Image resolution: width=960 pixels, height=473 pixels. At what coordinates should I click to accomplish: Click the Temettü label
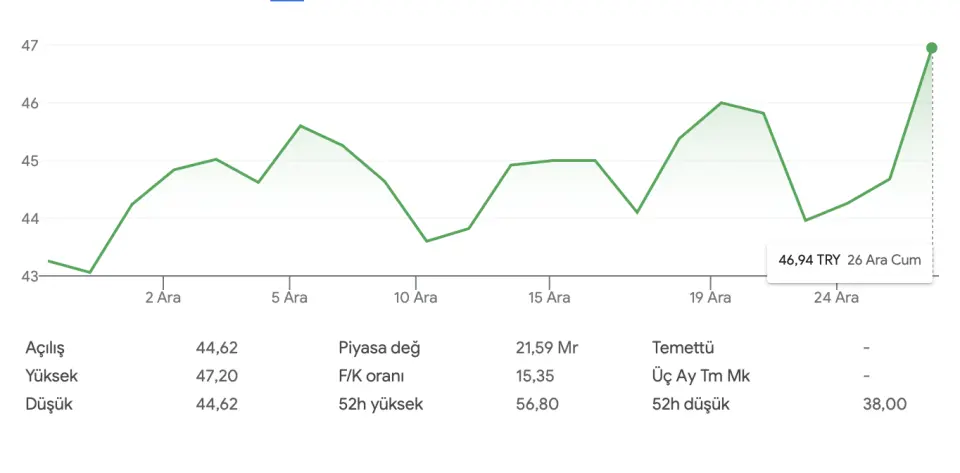[682, 348]
